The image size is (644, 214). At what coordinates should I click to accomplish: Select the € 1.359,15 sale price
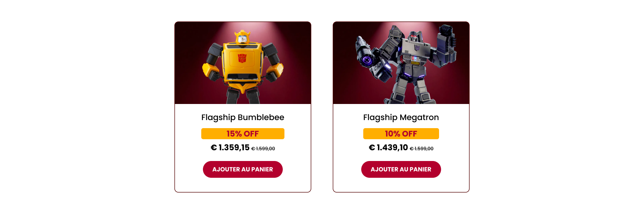(230, 148)
